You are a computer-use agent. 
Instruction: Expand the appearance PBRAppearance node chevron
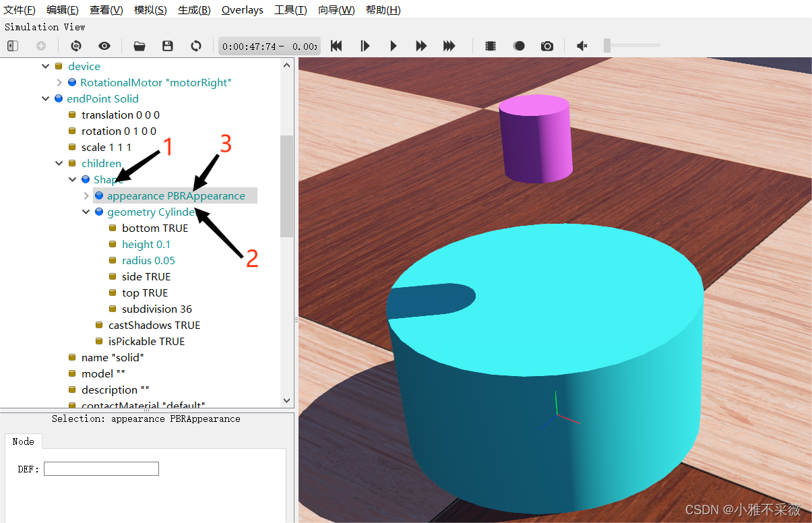tap(86, 195)
